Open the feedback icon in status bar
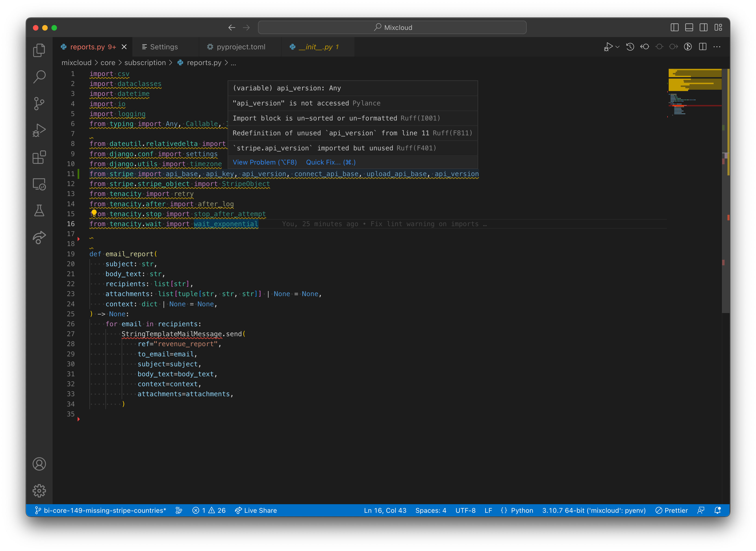 pyautogui.click(x=701, y=510)
